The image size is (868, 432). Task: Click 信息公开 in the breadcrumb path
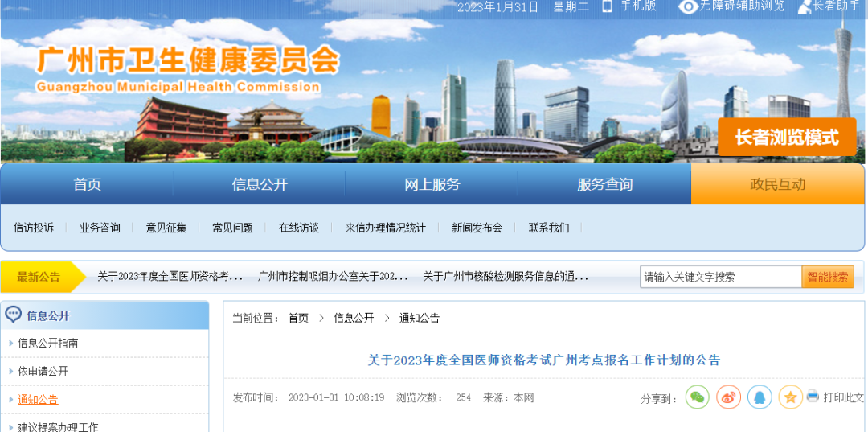[354, 318]
